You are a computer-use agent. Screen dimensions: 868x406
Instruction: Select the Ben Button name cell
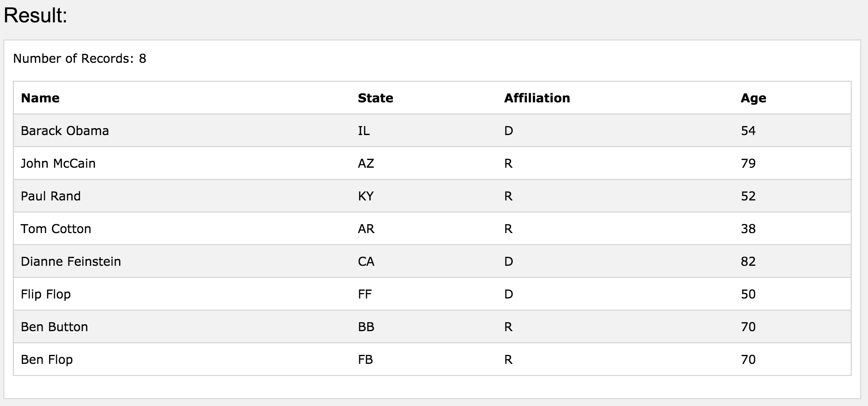54,327
